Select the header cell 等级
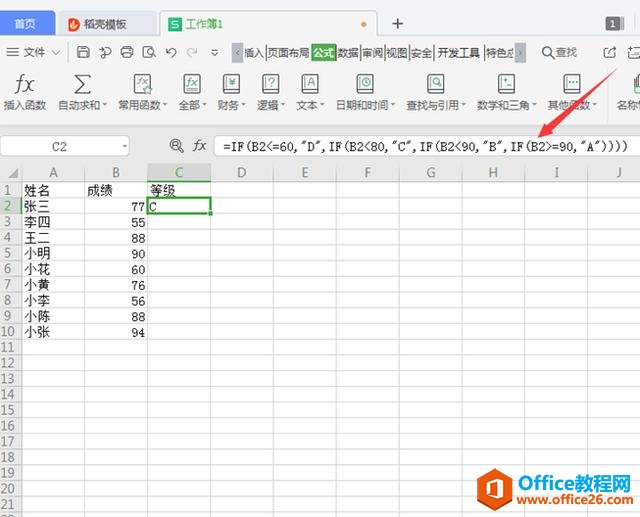This screenshot has height=517, width=640. [x=179, y=191]
